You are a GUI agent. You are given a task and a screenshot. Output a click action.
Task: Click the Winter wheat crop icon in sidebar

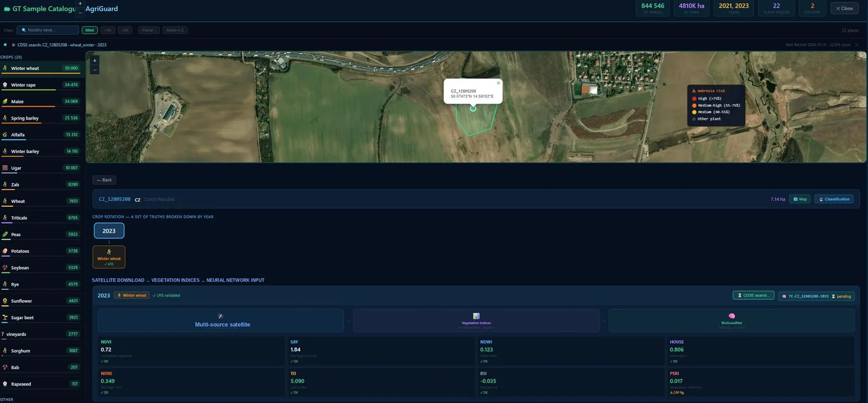(5, 68)
